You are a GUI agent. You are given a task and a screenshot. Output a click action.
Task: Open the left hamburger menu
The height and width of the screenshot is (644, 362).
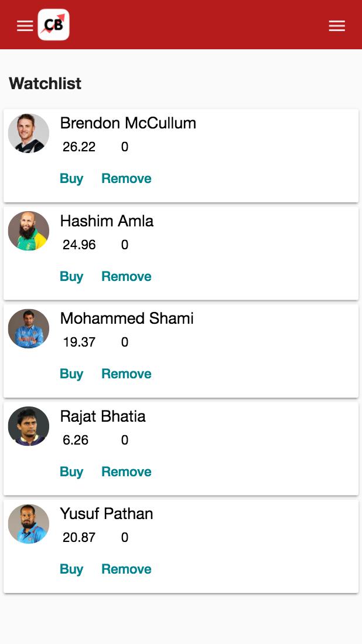coord(25,26)
